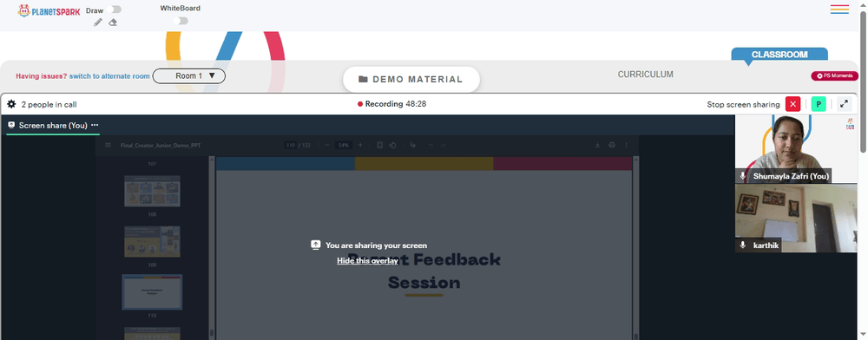Click Shumayla Zafri microphone icon
868x340 pixels.
coord(743,176)
